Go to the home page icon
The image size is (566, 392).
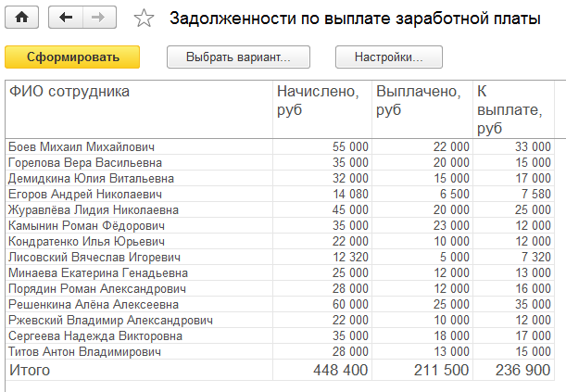coord(21,17)
